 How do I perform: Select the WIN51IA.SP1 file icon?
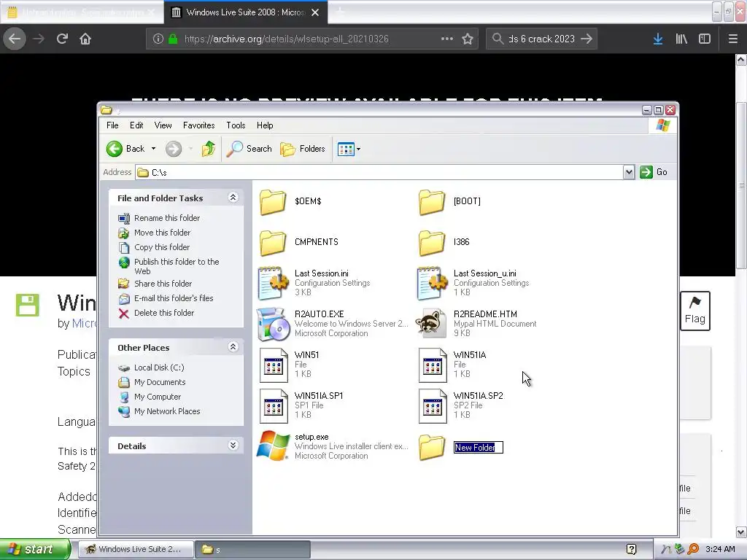click(x=274, y=406)
